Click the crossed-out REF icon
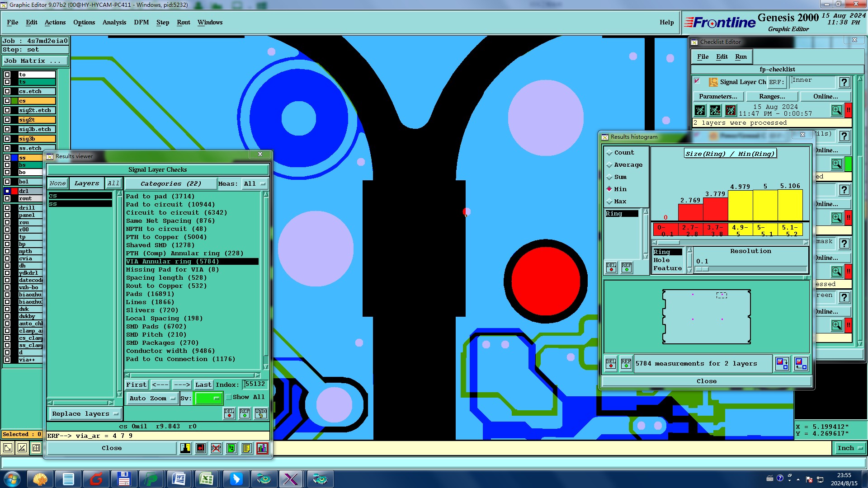 click(216, 448)
